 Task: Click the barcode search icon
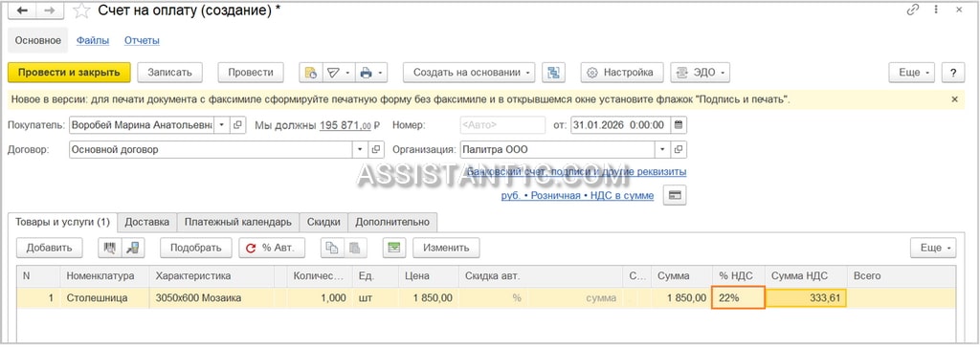110,248
